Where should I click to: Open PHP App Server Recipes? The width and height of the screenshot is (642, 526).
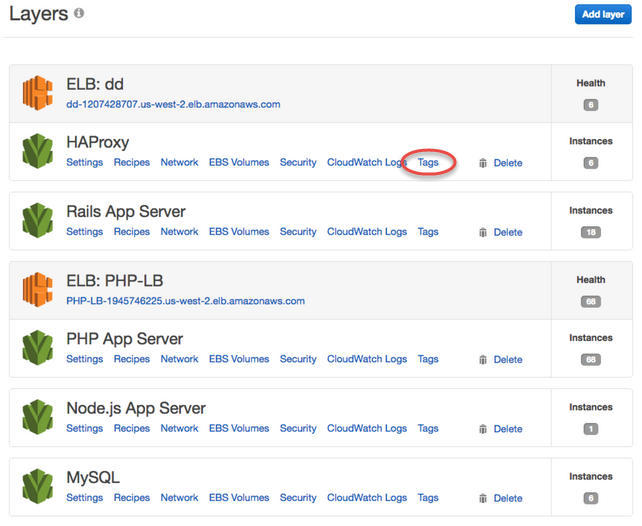[132, 359]
